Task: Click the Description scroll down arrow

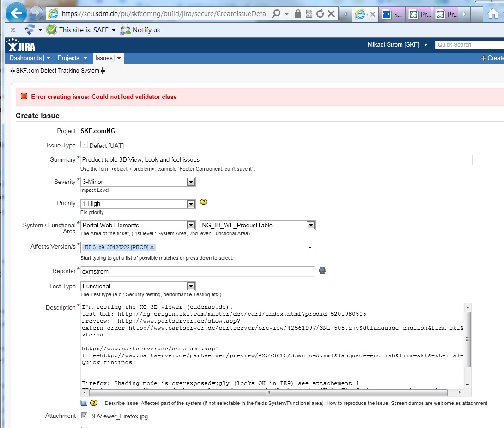Action: point(468,385)
